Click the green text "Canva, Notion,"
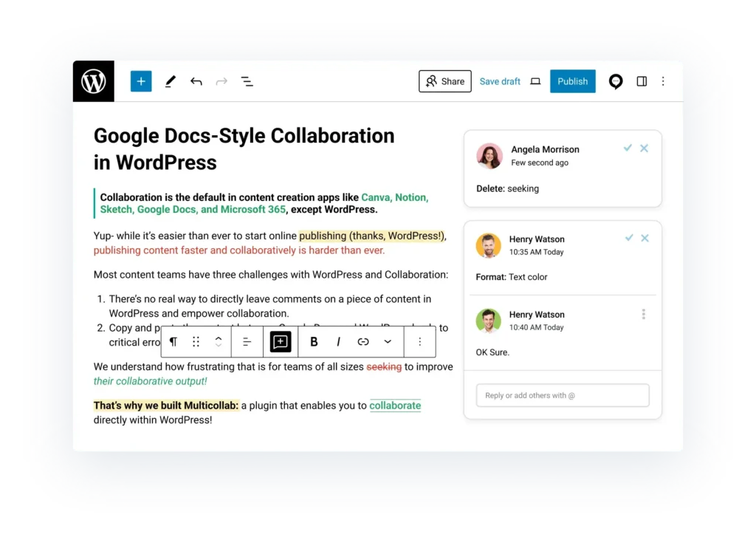Image resolution: width=756 pixels, height=537 pixels. (x=394, y=197)
